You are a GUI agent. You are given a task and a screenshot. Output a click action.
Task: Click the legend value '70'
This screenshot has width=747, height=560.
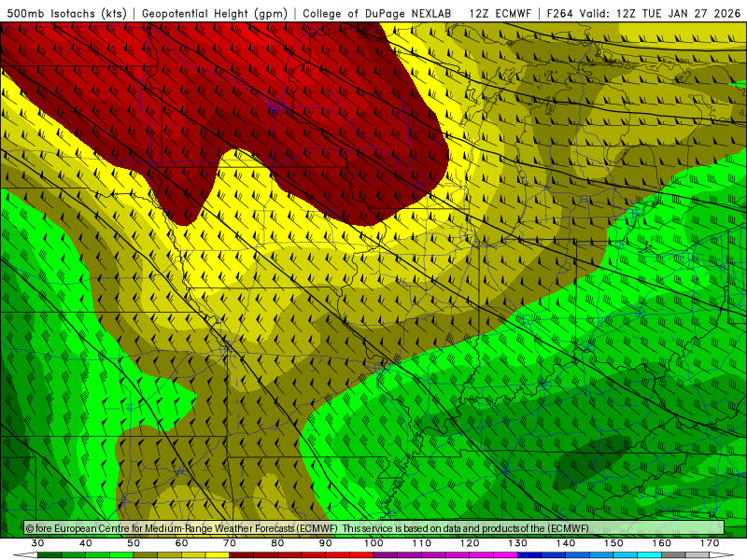tap(230, 543)
